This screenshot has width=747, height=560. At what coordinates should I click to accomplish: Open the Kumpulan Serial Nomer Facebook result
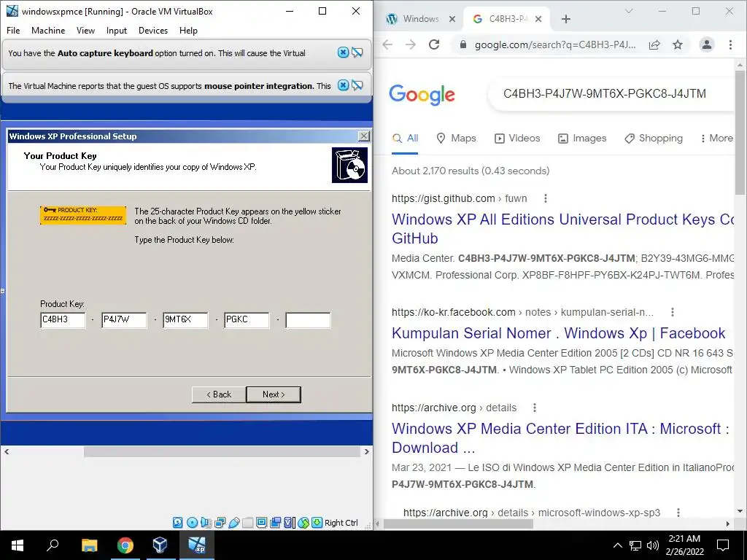pos(558,332)
